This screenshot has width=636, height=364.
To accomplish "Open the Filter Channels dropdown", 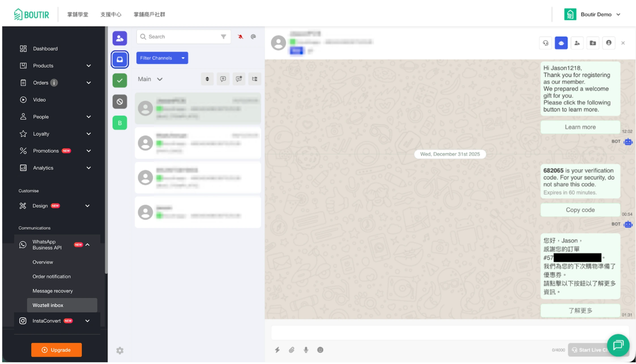I will point(162,58).
